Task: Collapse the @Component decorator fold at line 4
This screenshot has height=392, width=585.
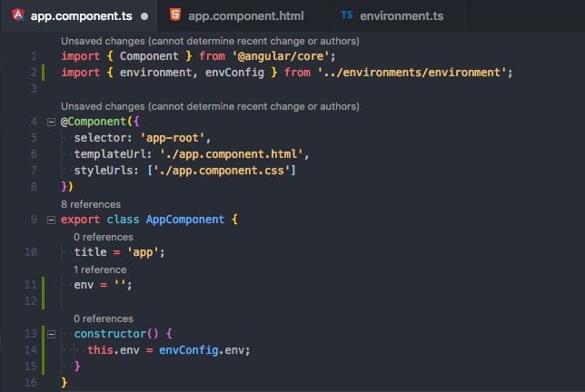Action: tap(52, 122)
